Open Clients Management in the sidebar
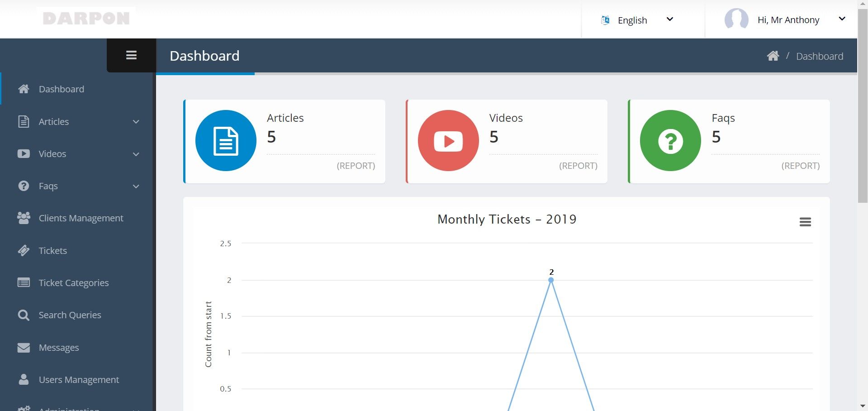The width and height of the screenshot is (868, 411). click(x=81, y=218)
